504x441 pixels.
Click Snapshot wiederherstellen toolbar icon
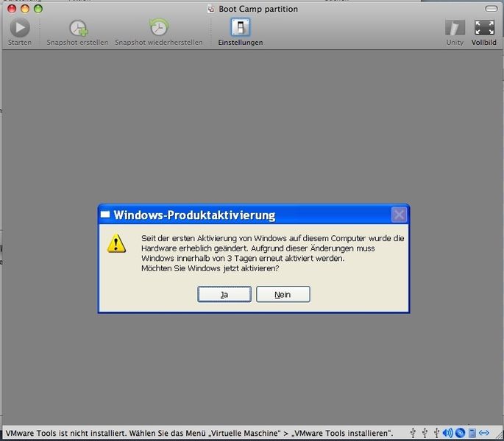(x=159, y=27)
